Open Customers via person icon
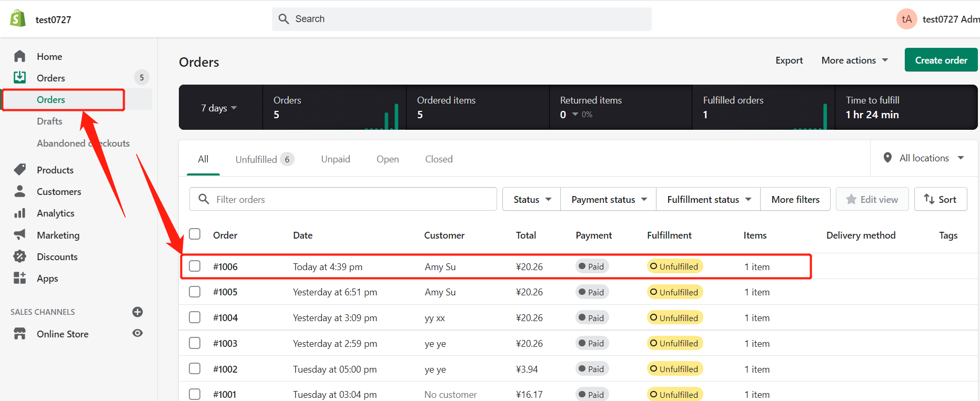980x401 pixels. coord(20,191)
